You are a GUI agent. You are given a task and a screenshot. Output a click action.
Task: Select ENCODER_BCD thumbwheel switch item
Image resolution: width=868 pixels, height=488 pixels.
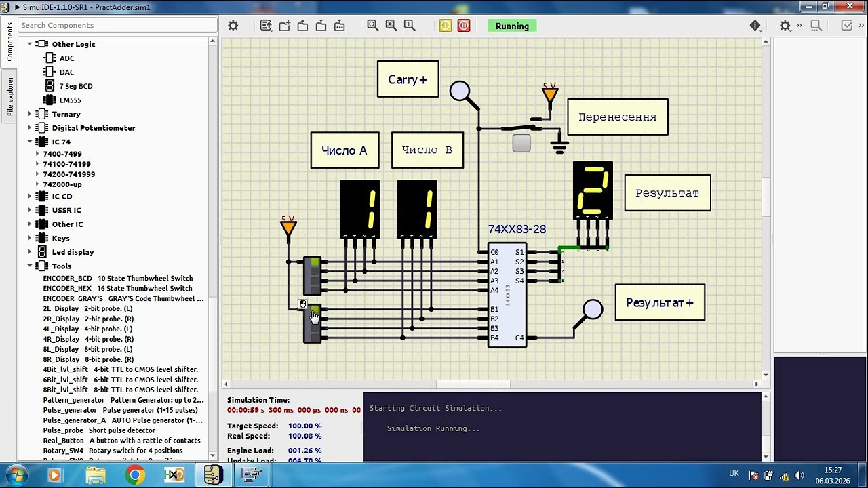point(118,278)
